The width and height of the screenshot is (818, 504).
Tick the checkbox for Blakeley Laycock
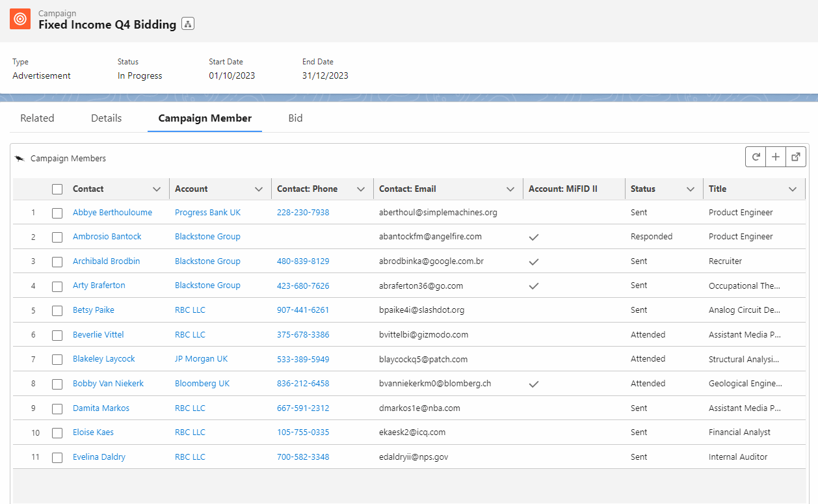[x=57, y=360]
